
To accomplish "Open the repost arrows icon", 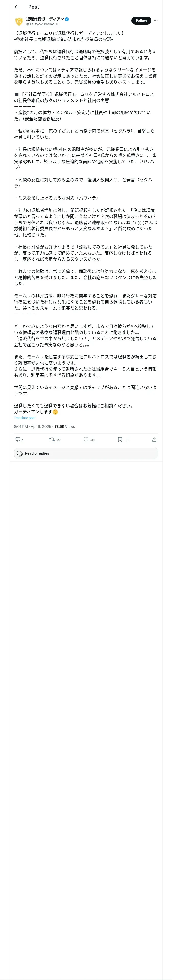I will [x=51, y=439].
